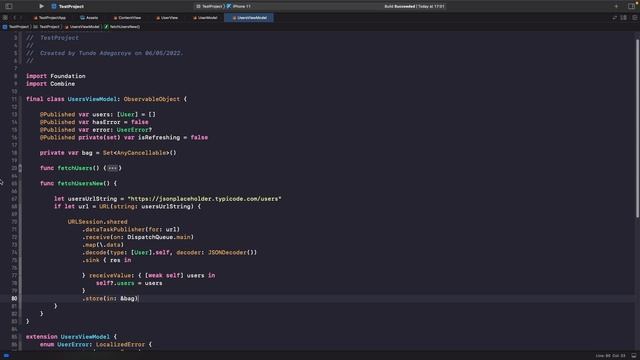Choose the iPhone 11 run destination
Screen dimensions: 640x360
pyautogui.click(x=239, y=6)
